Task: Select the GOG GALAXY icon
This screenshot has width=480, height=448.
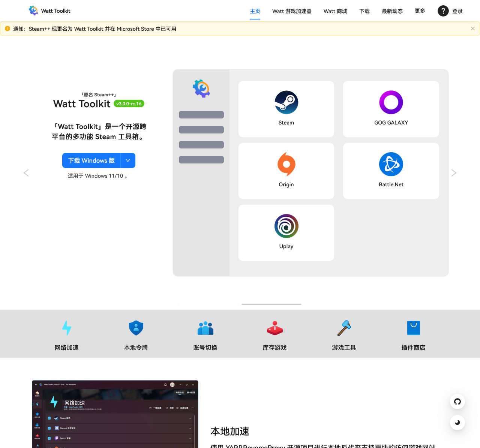Action: tap(391, 102)
